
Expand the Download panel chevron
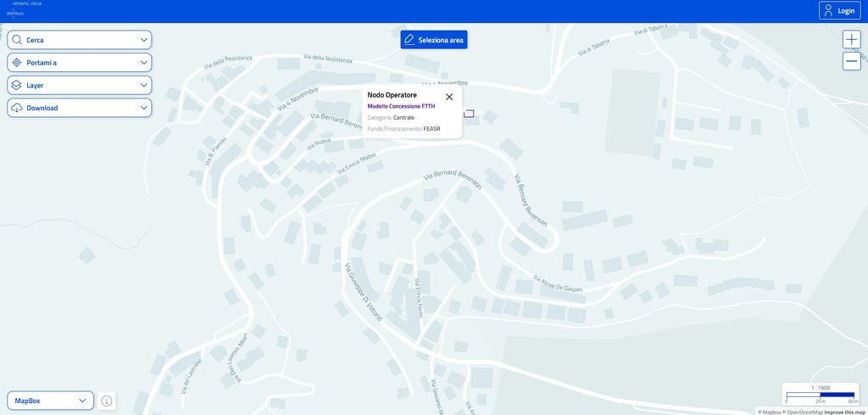(x=144, y=109)
